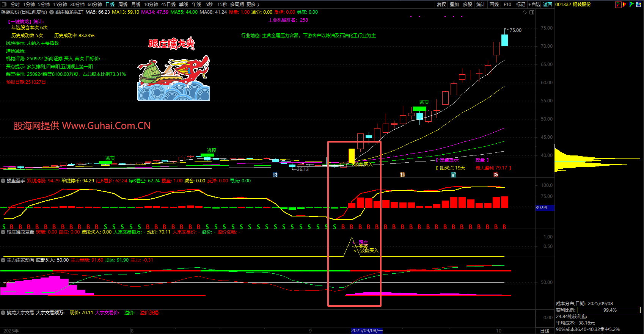Click the 解 unlock marker icon on chart
Viewport: 644px width, 334px height.
[x=453, y=175]
